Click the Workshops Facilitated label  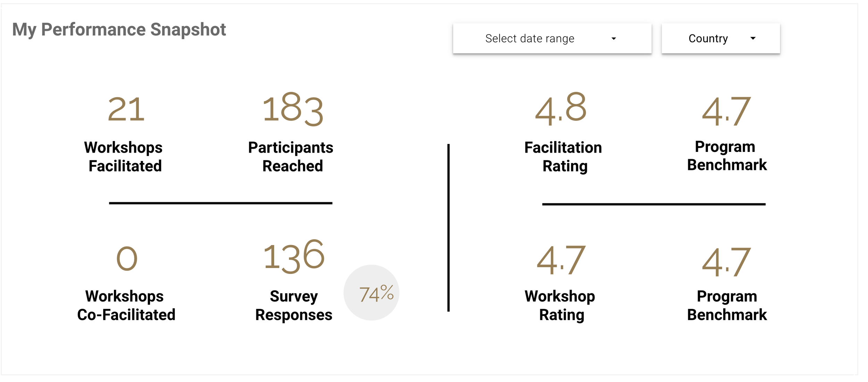point(124,157)
